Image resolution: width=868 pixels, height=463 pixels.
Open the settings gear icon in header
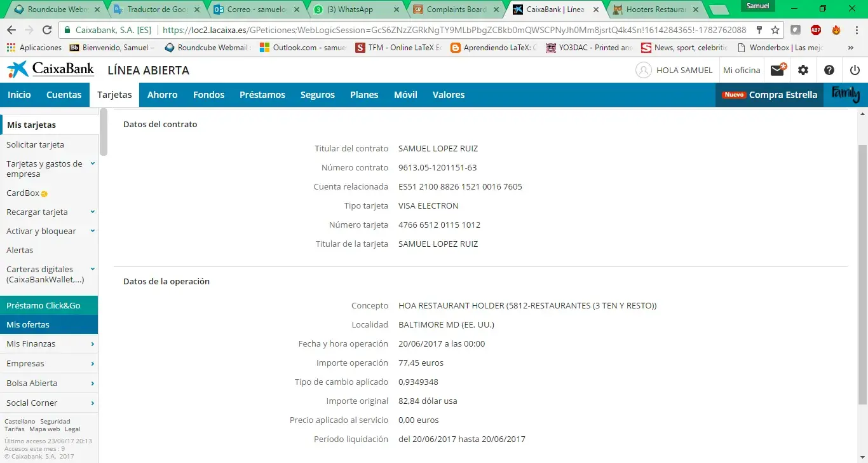point(803,71)
